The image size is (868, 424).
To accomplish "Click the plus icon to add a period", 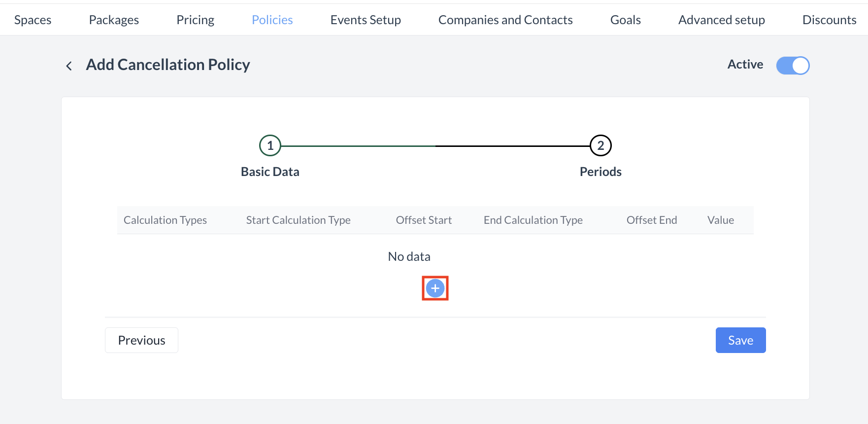I will (x=435, y=288).
